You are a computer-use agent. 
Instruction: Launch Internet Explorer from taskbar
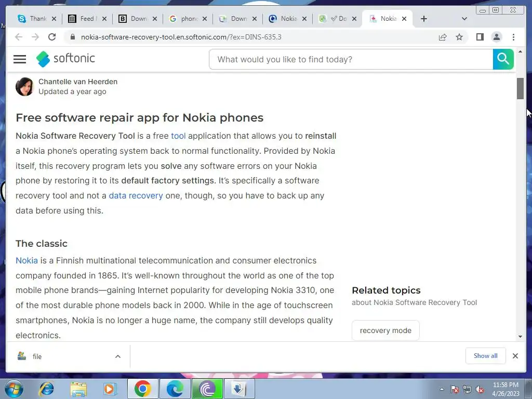(x=46, y=389)
